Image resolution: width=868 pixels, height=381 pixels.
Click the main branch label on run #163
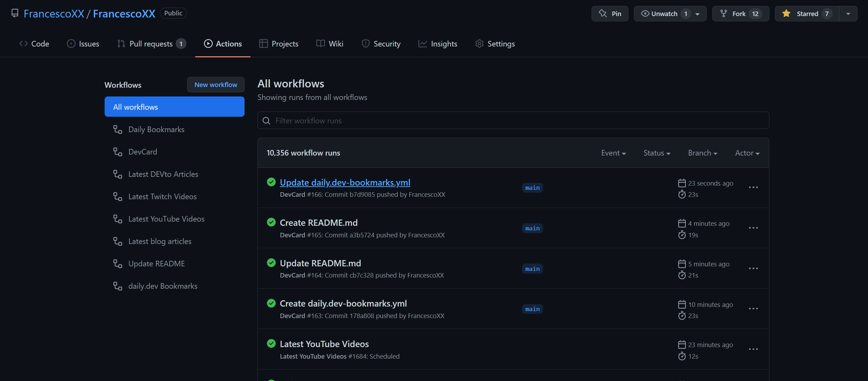[532, 309]
